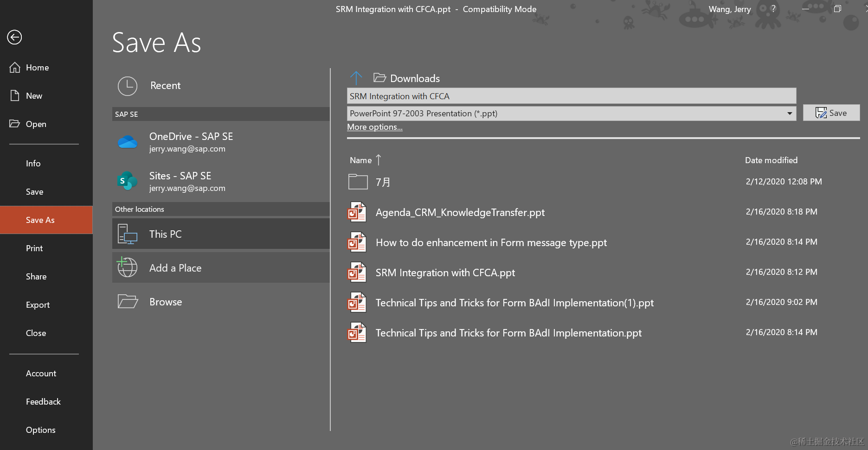The width and height of the screenshot is (868, 450).
Task: Click the Add a Place globe icon
Action: point(127,267)
